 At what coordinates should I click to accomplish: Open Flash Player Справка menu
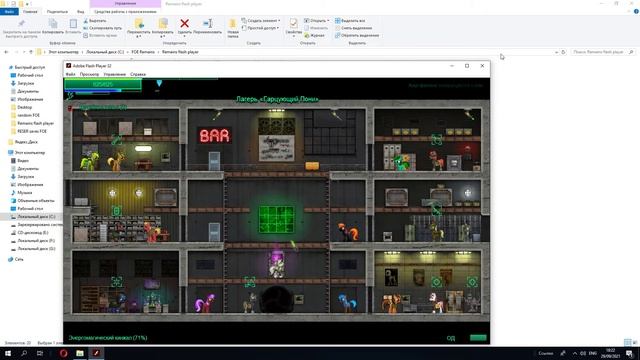138,74
